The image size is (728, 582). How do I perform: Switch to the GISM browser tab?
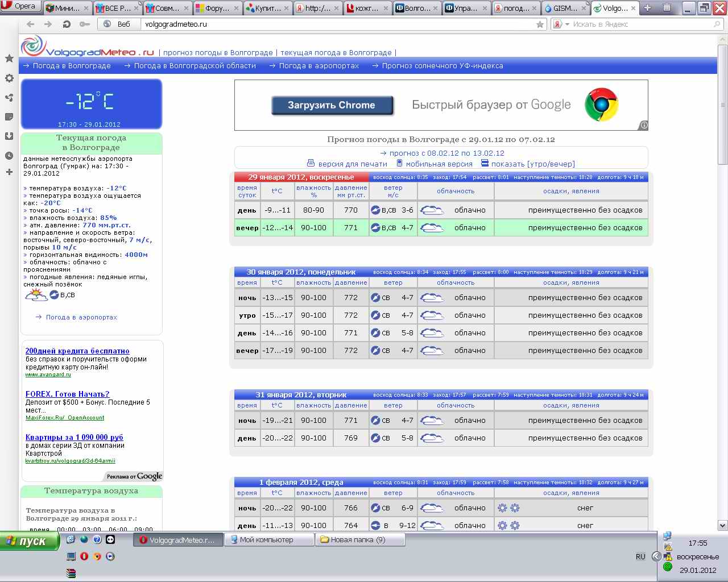pos(562,9)
